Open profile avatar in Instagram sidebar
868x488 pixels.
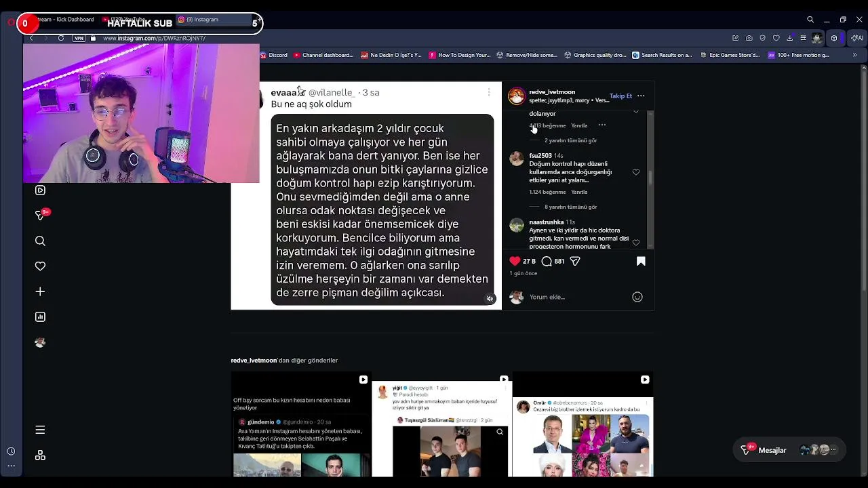[x=40, y=342]
